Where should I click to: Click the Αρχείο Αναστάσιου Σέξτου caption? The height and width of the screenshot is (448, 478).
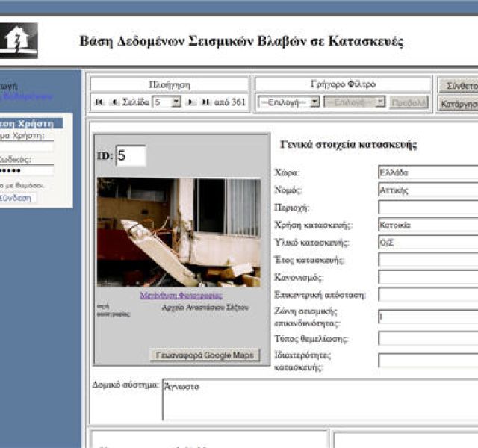(205, 307)
